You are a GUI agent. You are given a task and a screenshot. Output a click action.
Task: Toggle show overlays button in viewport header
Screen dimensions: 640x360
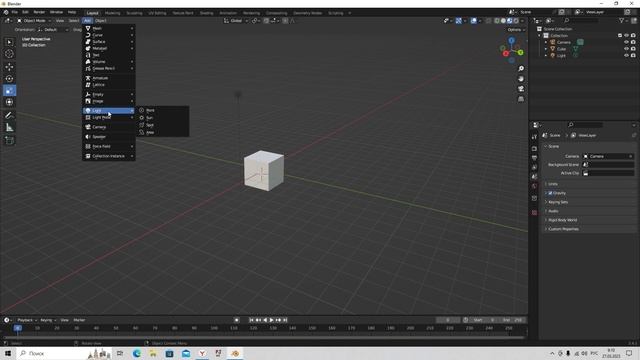coord(473,21)
